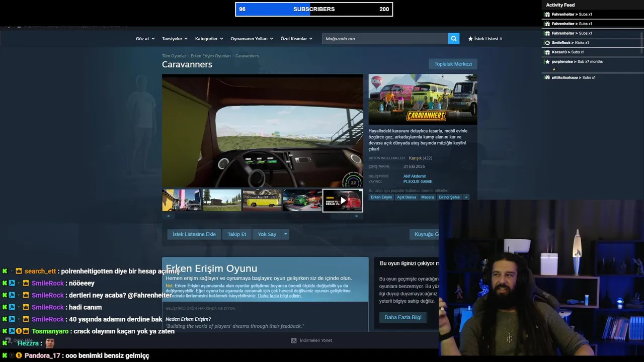644x362 pixels.
Task: Click the Pandora_17 username in chat
Action: (x=42, y=355)
